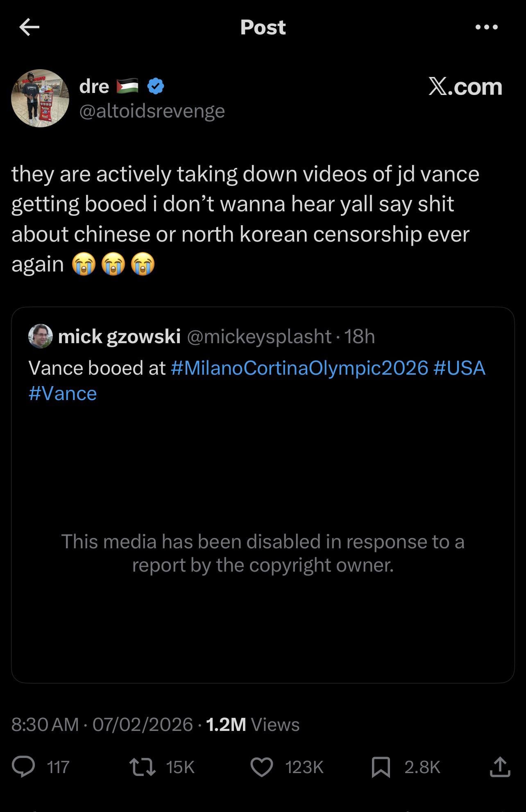
Task: Tap the X.com label
Action: pos(465,87)
